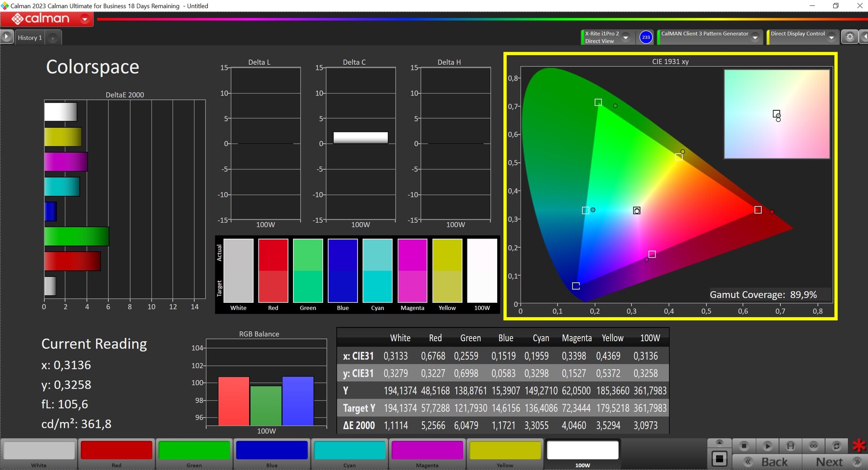Click the Back navigation button
Image resolution: width=868 pixels, height=470 pixels.
(x=768, y=462)
